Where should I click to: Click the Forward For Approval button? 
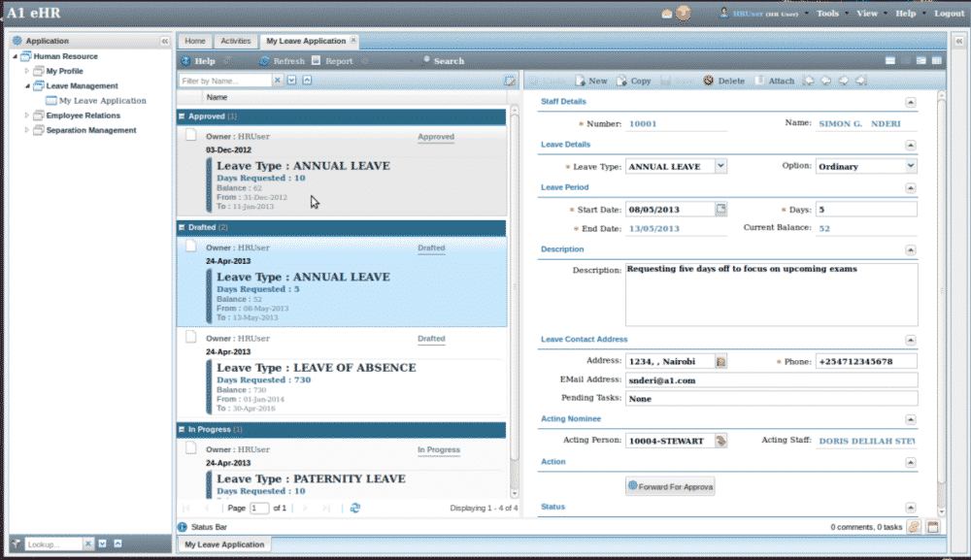[670, 486]
